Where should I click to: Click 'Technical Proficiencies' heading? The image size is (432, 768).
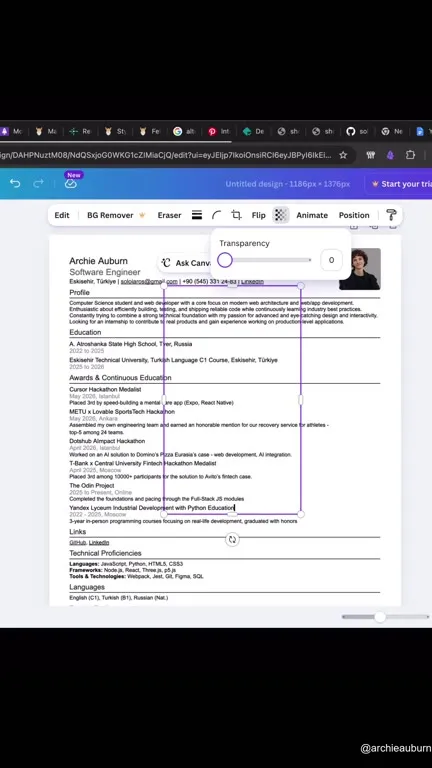pos(105,553)
